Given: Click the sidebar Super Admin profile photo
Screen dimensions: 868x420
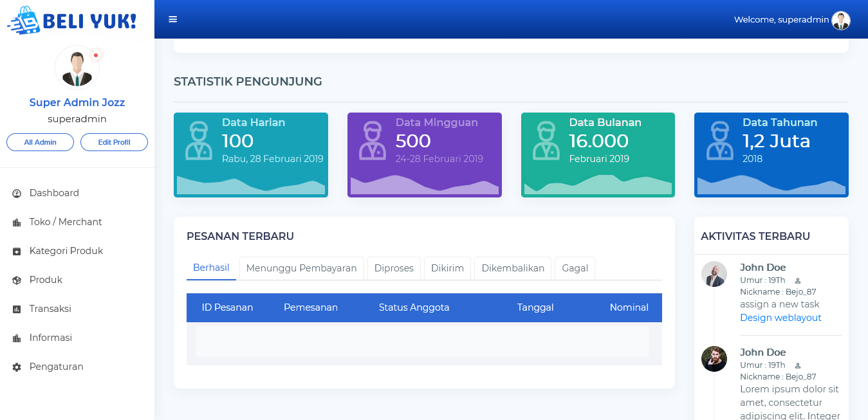Looking at the screenshot, I should (77, 67).
